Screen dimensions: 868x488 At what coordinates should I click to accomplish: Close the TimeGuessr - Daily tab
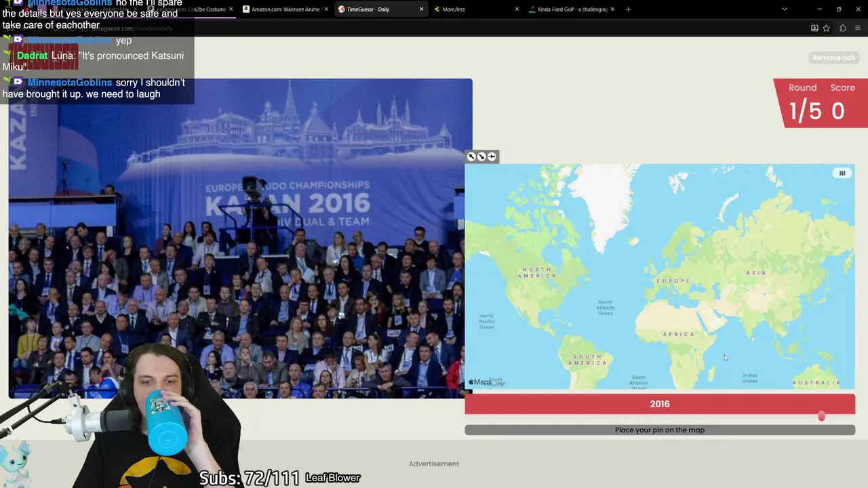(x=421, y=9)
